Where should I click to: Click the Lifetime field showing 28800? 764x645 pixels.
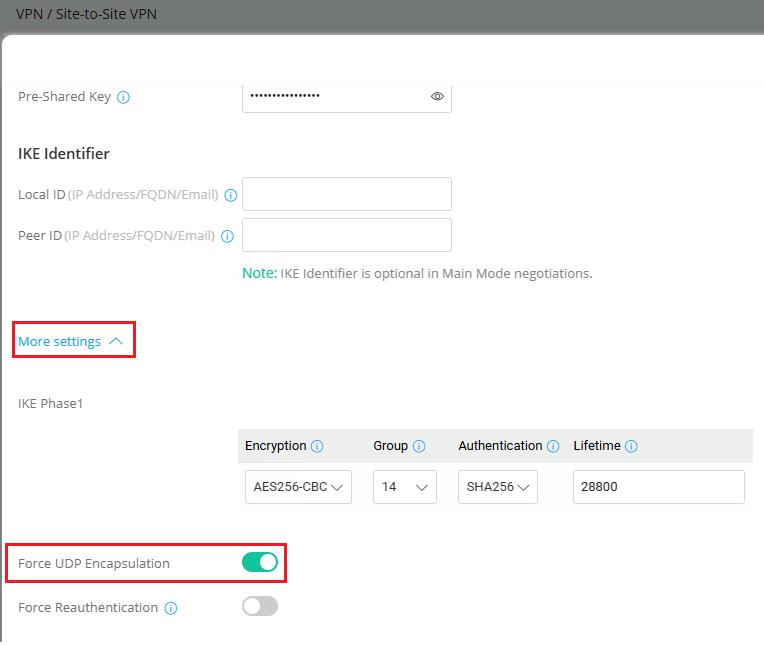coord(658,487)
